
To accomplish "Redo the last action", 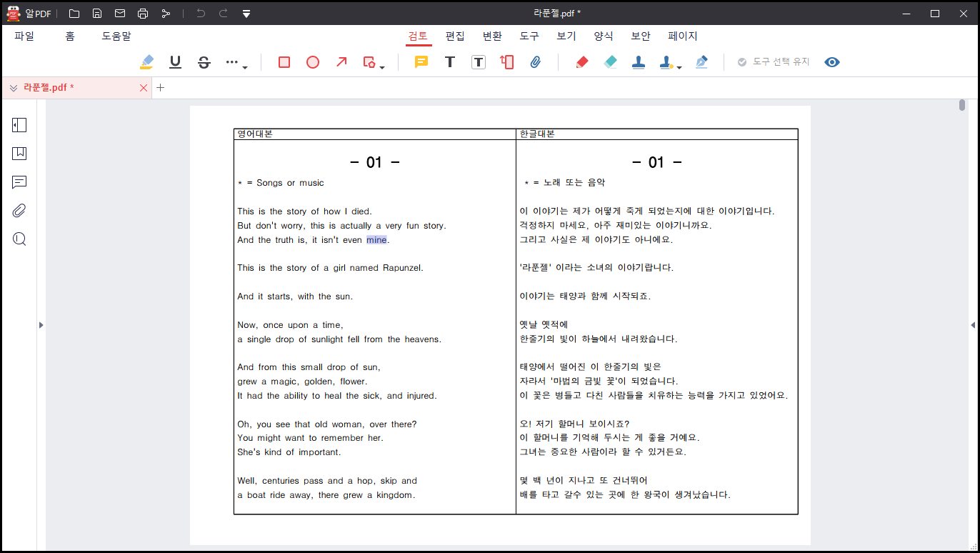I will [224, 14].
